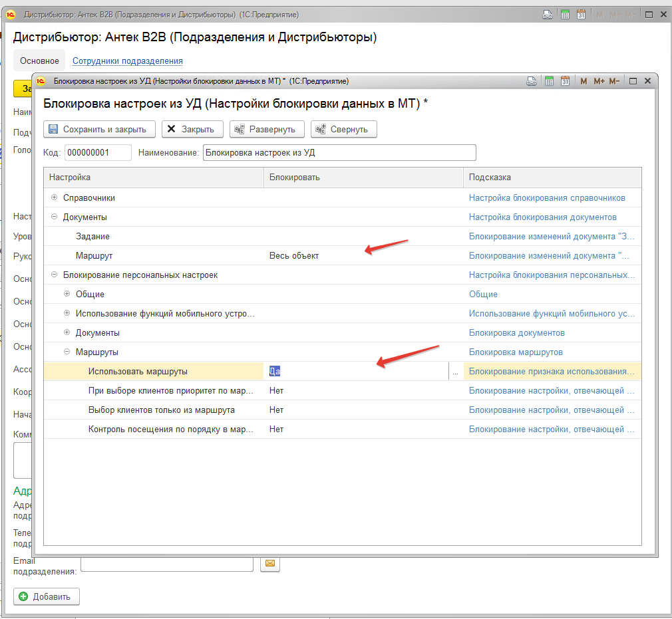Click the envelope icon beside Email подразделения
The image size is (672, 619).
point(270,564)
